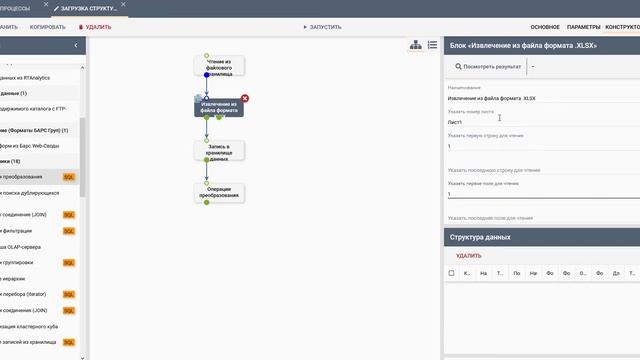Close the 'Загрузка структу…' tab
The image size is (640, 360).
(x=123, y=4)
